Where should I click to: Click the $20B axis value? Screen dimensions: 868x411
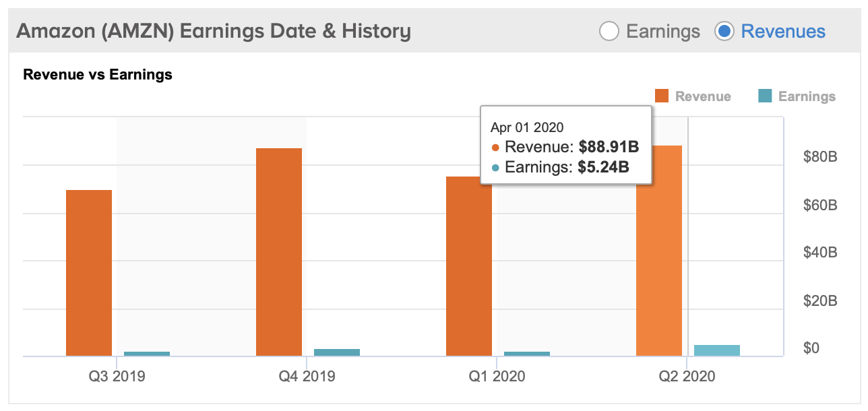pos(820,301)
